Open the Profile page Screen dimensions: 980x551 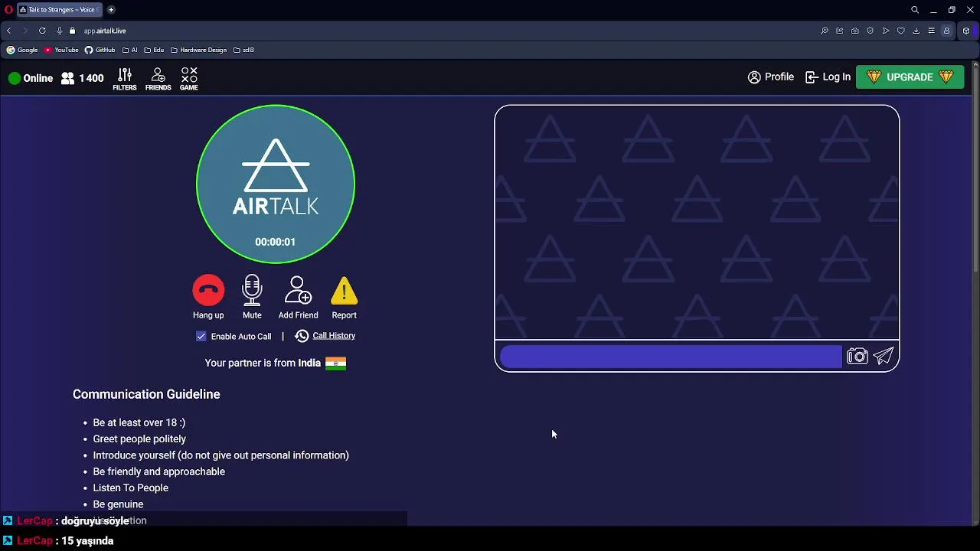pos(771,77)
